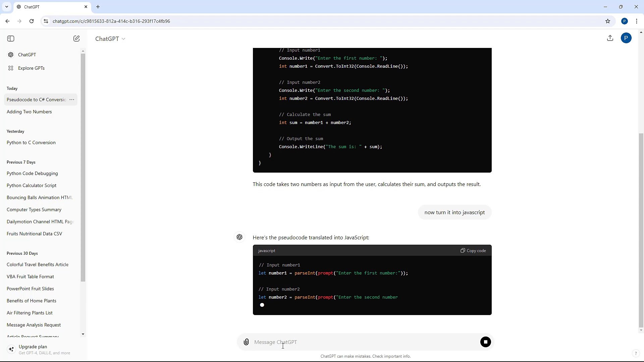This screenshot has width=644, height=362.
Task: Switch to the ChatGPT browser tab
Action: [47, 7]
